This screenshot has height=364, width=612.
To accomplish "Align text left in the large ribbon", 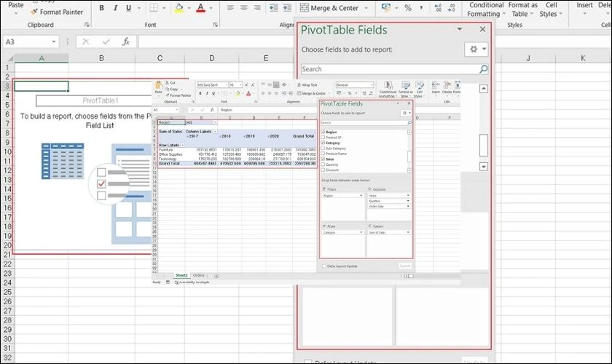I will (x=231, y=8).
